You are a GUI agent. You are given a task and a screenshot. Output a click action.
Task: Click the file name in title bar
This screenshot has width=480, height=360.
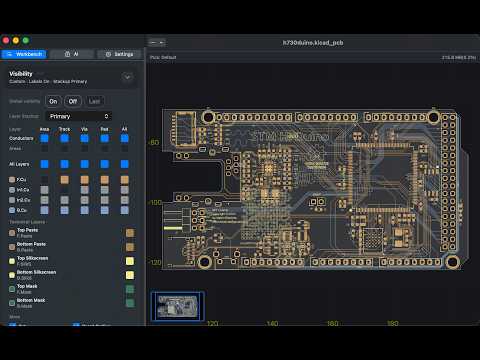coord(313,43)
